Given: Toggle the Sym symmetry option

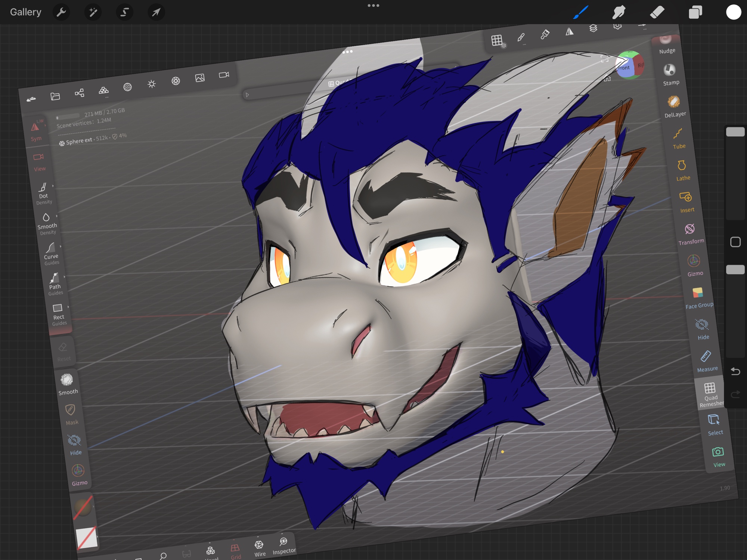Looking at the screenshot, I should tap(36, 131).
